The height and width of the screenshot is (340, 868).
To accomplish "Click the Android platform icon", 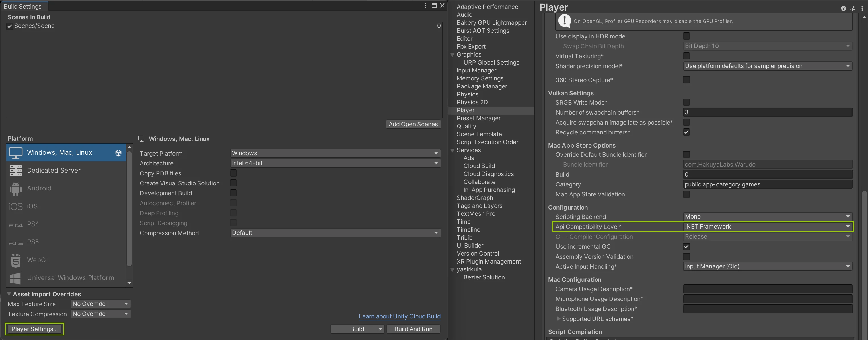I will [15, 188].
